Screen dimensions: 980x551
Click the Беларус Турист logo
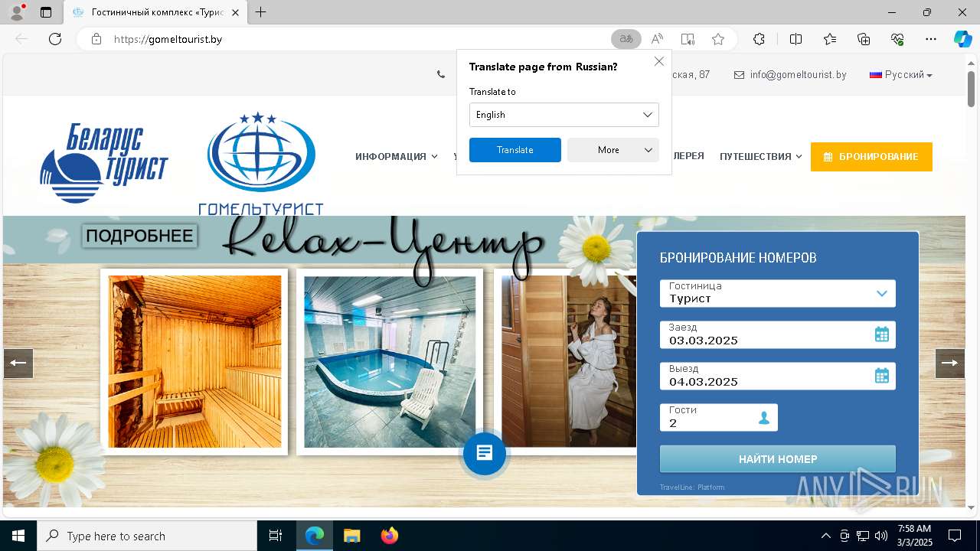[104, 163]
